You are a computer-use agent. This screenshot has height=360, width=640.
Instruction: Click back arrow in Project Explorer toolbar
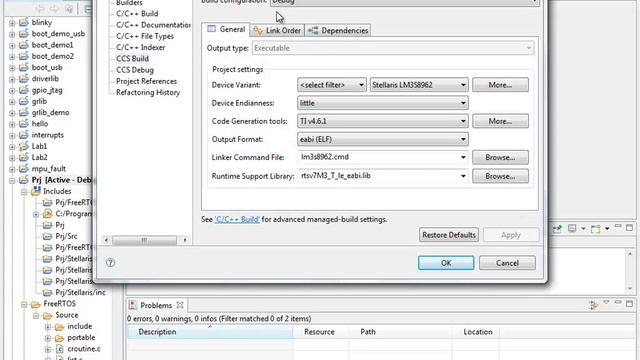[x=40, y=9]
